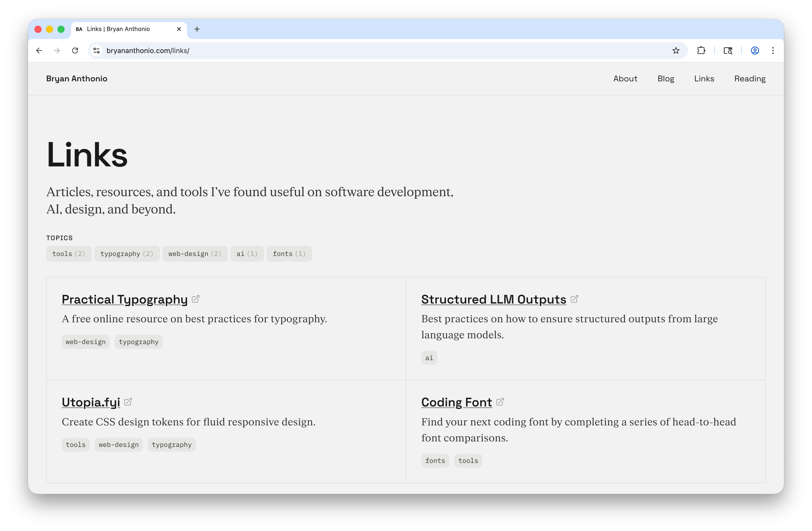812x531 pixels.
Task: Click the browser profile avatar icon
Action: (x=755, y=51)
